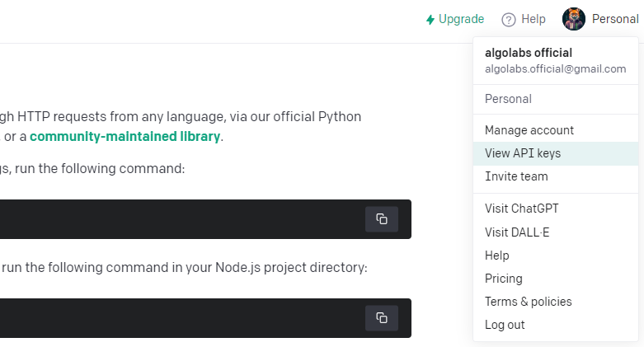Click the Help question mark icon
This screenshot has width=644, height=347.
pos(509,19)
